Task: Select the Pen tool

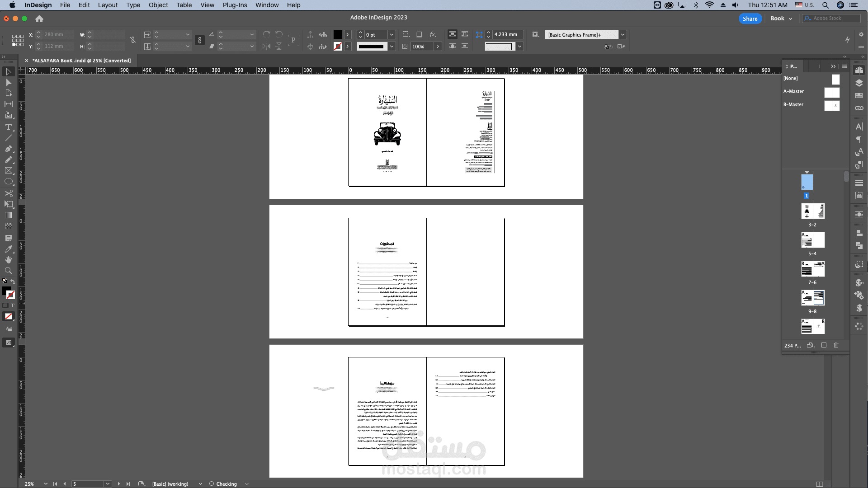Action: click(8, 149)
